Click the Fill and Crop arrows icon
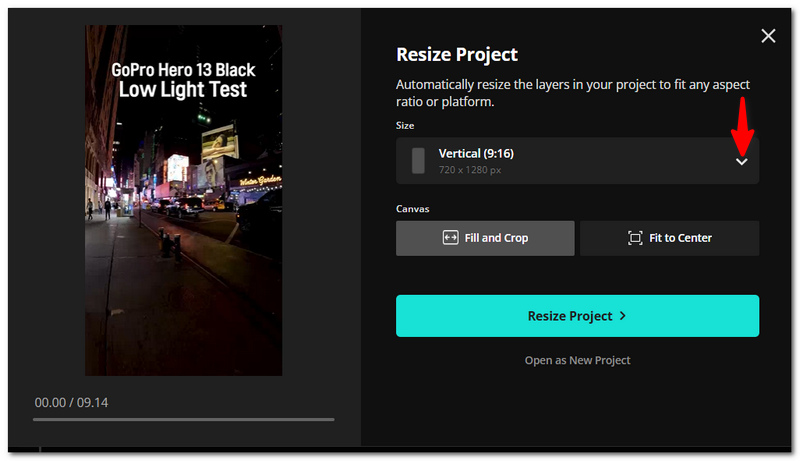Viewport: 800px width, 461px height. click(451, 238)
